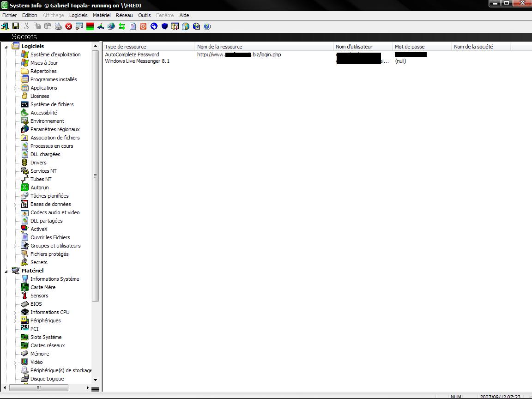Expand the Bases de données node
The image size is (532, 399).
[x=15, y=205]
